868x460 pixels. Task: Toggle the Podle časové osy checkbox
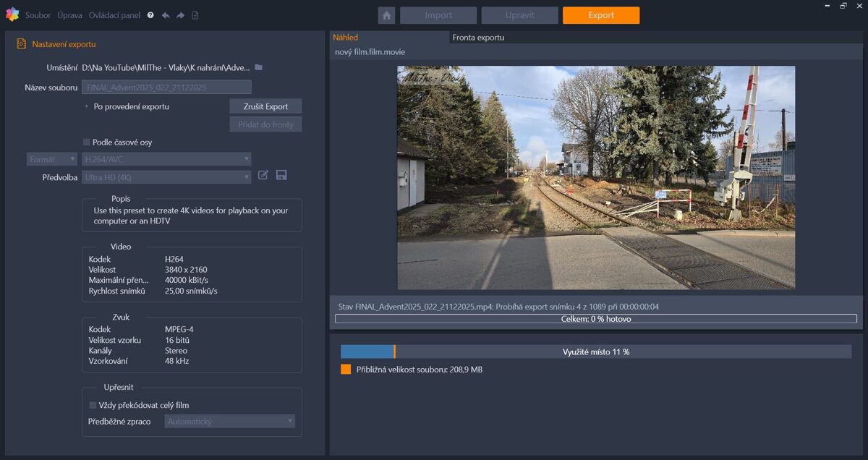[x=87, y=142]
